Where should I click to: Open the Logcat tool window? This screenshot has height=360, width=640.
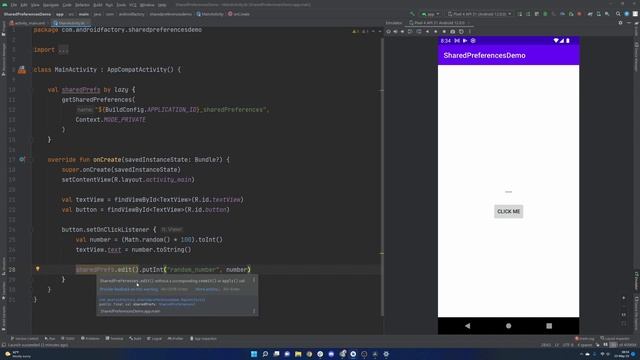[154, 339]
